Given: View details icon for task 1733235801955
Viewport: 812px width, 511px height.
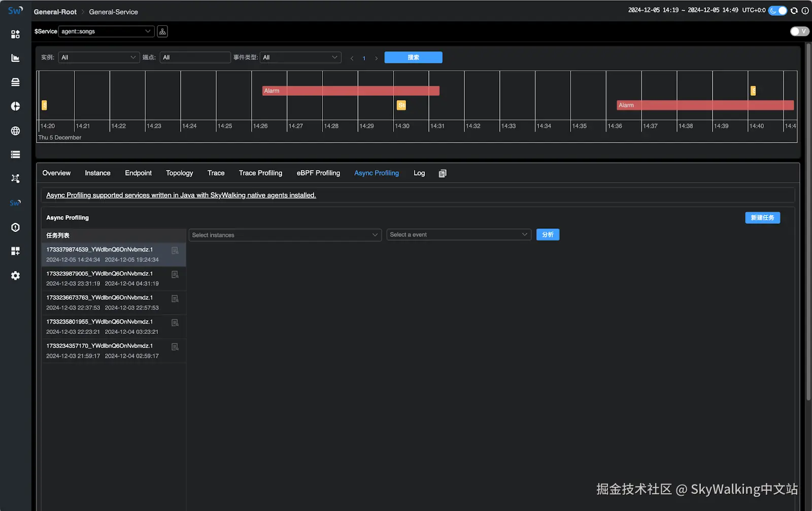Looking at the screenshot, I should coord(175,323).
